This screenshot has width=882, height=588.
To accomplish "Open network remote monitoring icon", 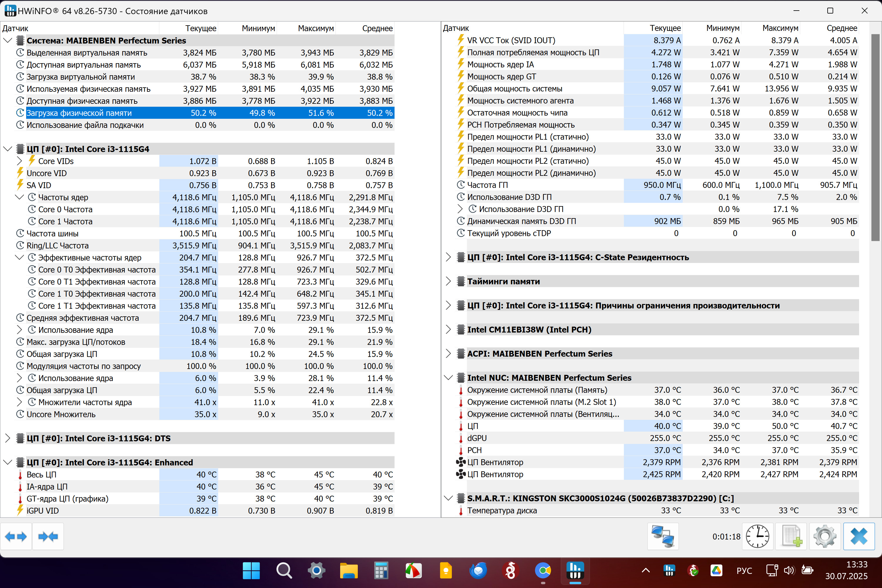I will tap(663, 537).
